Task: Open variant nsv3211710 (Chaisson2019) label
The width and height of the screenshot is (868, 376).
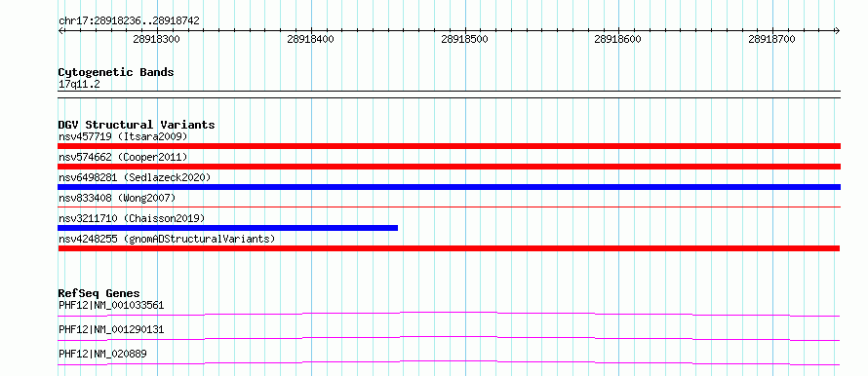Action: coord(132,218)
